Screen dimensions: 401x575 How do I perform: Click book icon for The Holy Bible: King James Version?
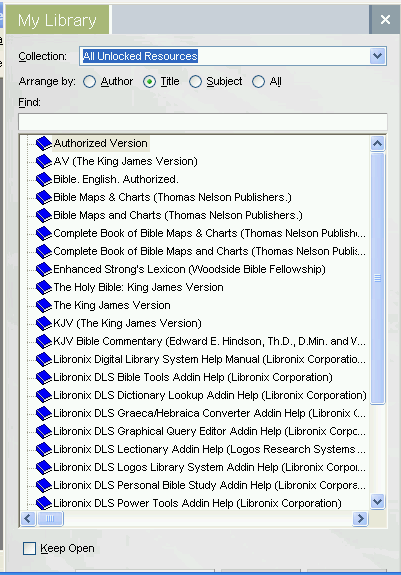pos(44,287)
